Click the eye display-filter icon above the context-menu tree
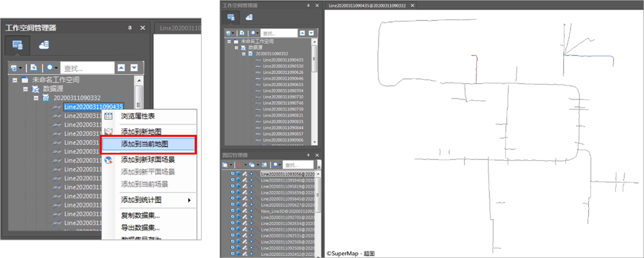Image resolution: width=644 pixels, height=258 pixels. tap(14, 68)
